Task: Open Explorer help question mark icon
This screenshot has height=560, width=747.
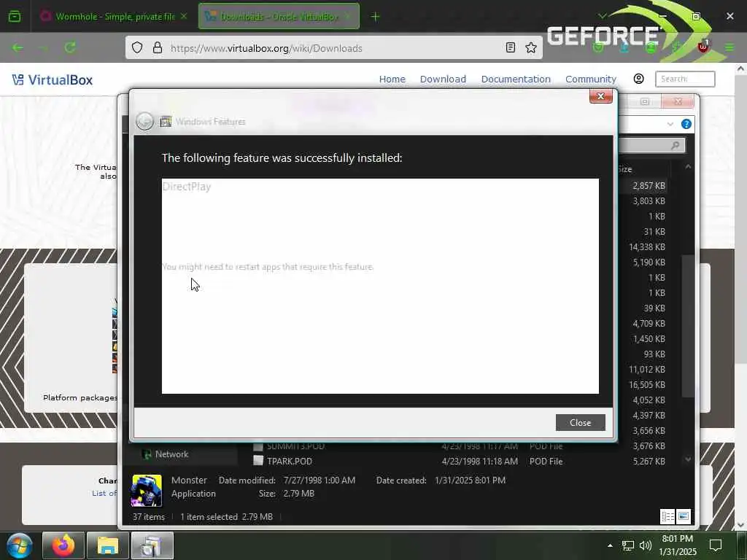Action: (x=686, y=124)
